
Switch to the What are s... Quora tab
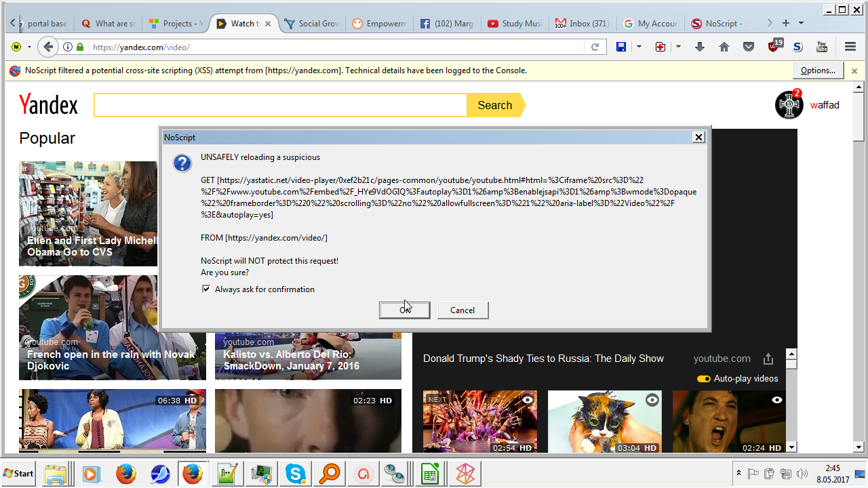coord(108,24)
